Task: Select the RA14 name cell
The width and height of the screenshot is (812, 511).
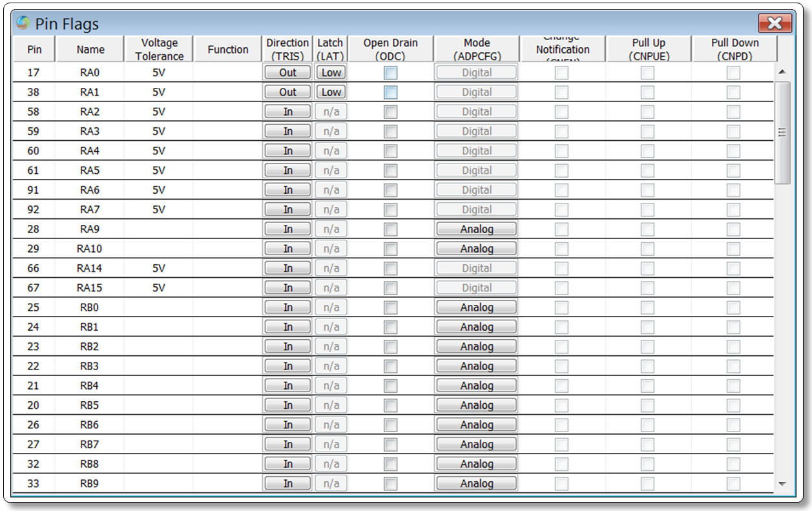Action: coord(90,268)
